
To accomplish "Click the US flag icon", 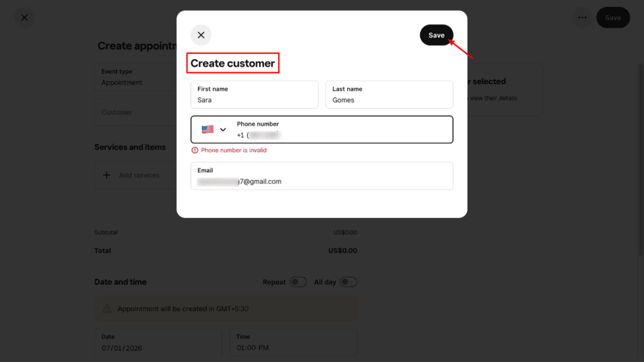I will point(208,129).
